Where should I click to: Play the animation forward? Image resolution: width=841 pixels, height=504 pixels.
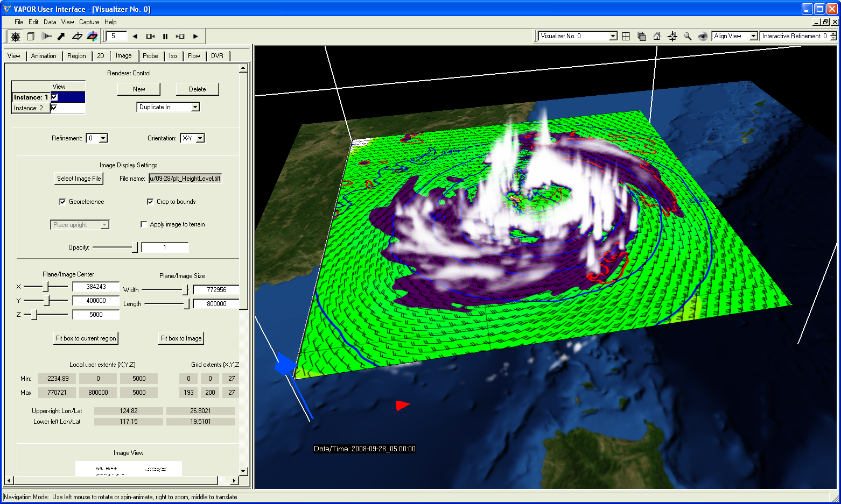(195, 37)
